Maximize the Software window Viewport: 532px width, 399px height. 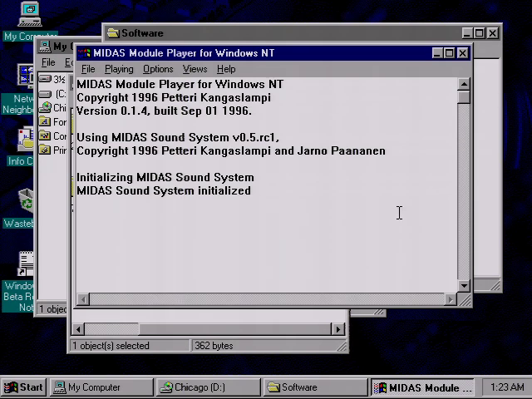click(x=480, y=33)
